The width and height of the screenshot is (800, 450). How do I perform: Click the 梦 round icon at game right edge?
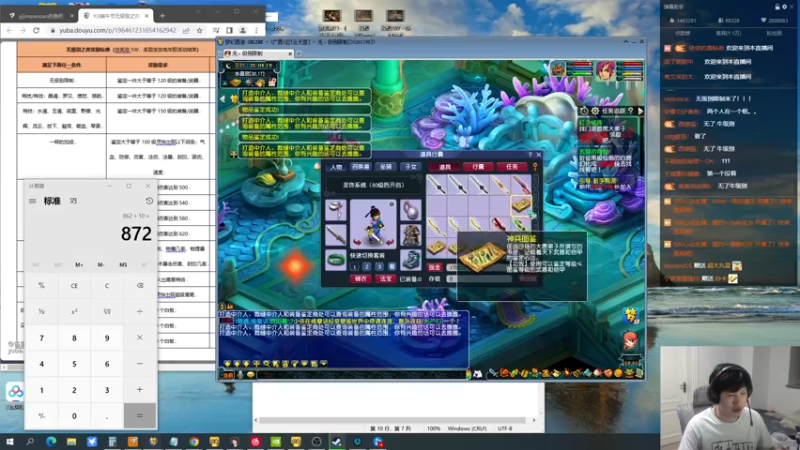coord(631,316)
